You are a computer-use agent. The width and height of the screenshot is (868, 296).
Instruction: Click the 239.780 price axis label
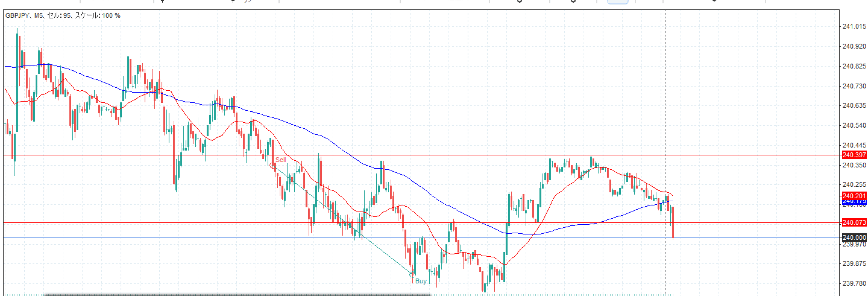(x=854, y=283)
